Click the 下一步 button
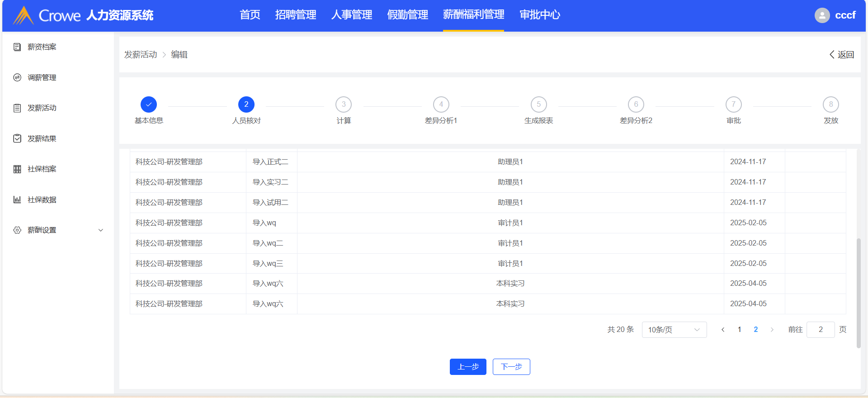Viewport: 868px width, 398px height. click(511, 367)
